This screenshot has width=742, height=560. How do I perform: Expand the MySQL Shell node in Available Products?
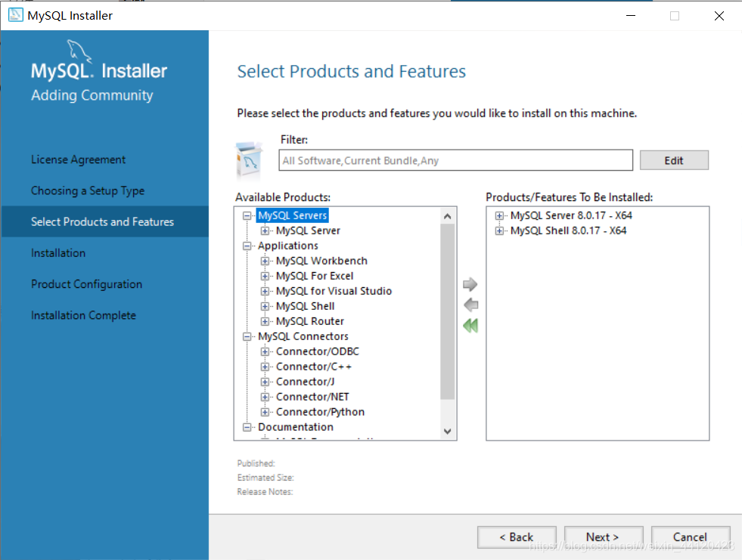click(265, 307)
